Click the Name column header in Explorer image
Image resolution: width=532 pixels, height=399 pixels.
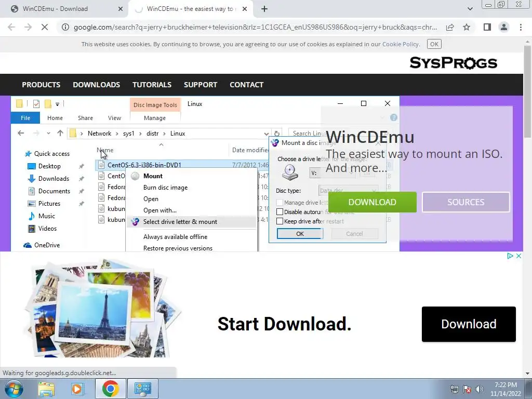tap(105, 150)
